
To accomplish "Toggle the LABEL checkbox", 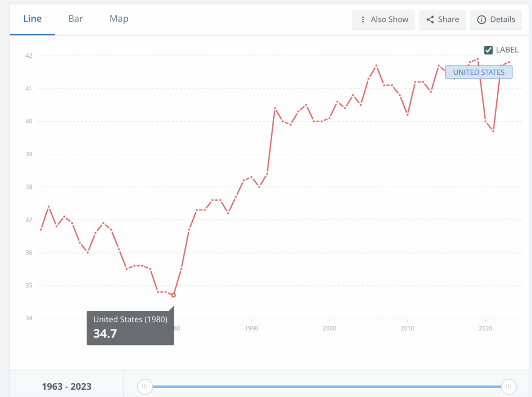I will click(488, 50).
